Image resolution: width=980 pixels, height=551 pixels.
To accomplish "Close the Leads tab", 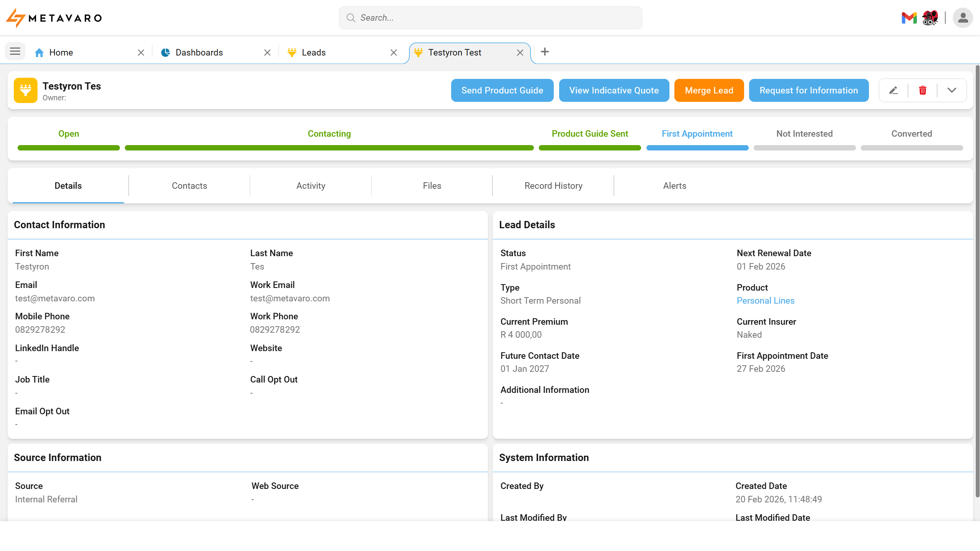I will pyautogui.click(x=394, y=52).
